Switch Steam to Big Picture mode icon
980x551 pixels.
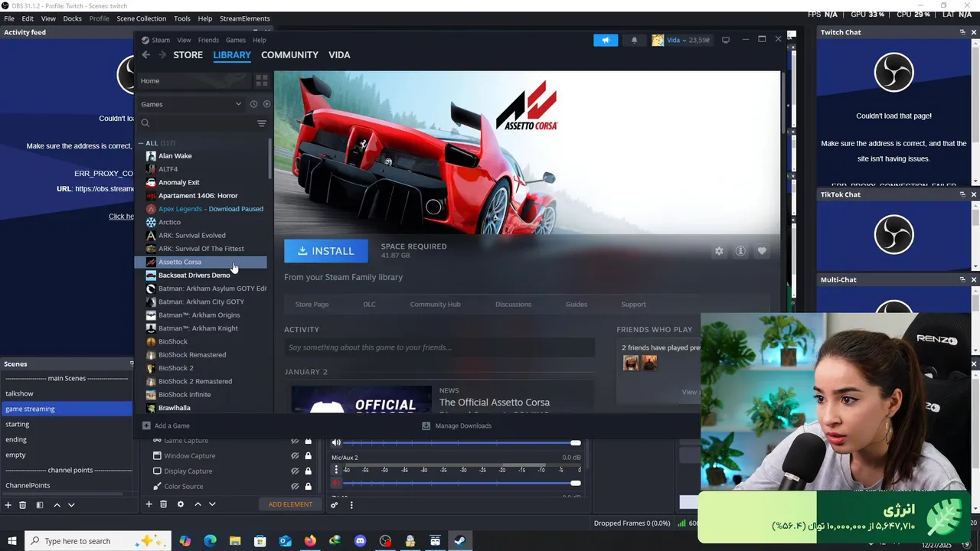click(x=726, y=40)
